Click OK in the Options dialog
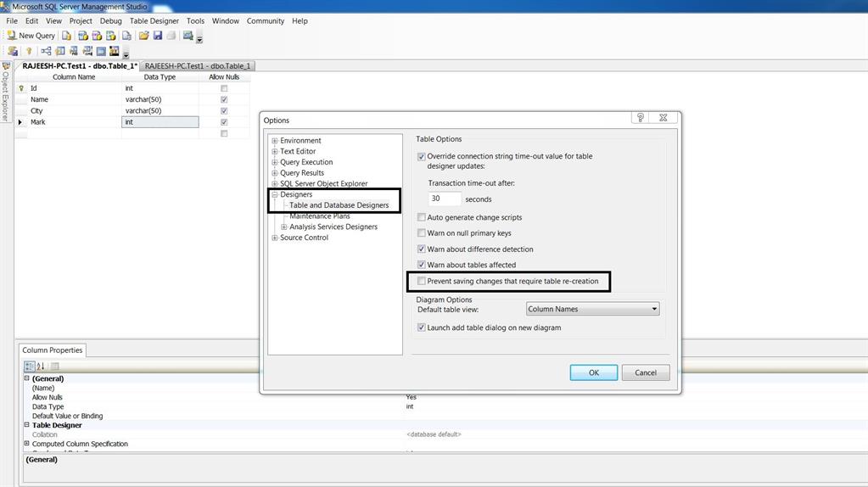 point(593,372)
